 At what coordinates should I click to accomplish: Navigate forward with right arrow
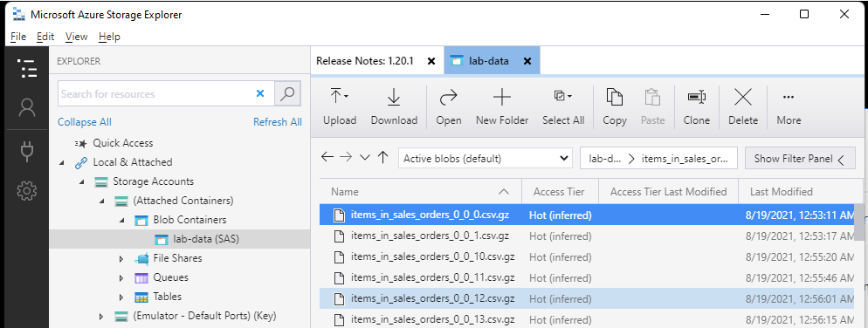point(346,158)
